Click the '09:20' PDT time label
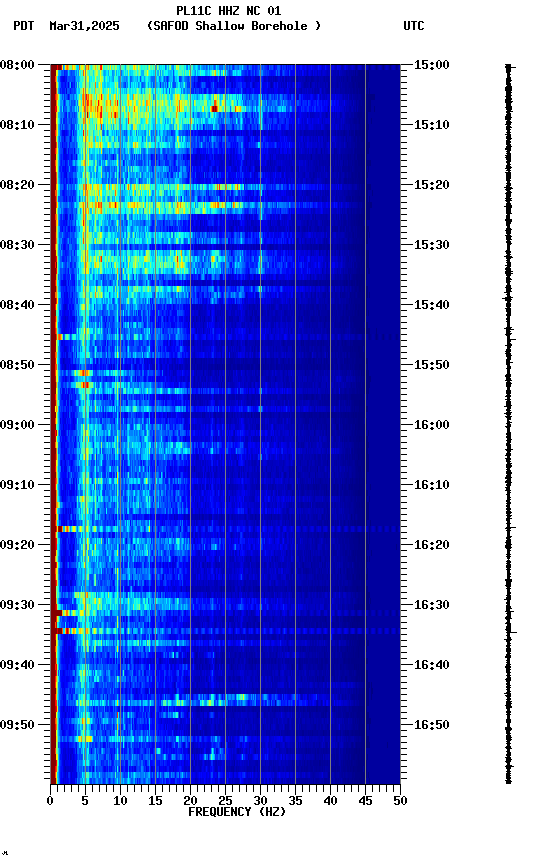The height and width of the screenshot is (864, 552). pyautogui.click(x=17, y=545)
